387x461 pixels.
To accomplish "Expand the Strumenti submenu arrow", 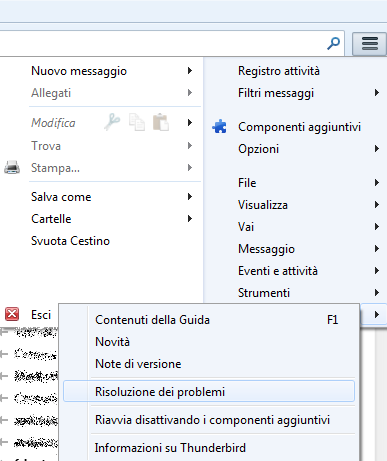I will point(377,292).
